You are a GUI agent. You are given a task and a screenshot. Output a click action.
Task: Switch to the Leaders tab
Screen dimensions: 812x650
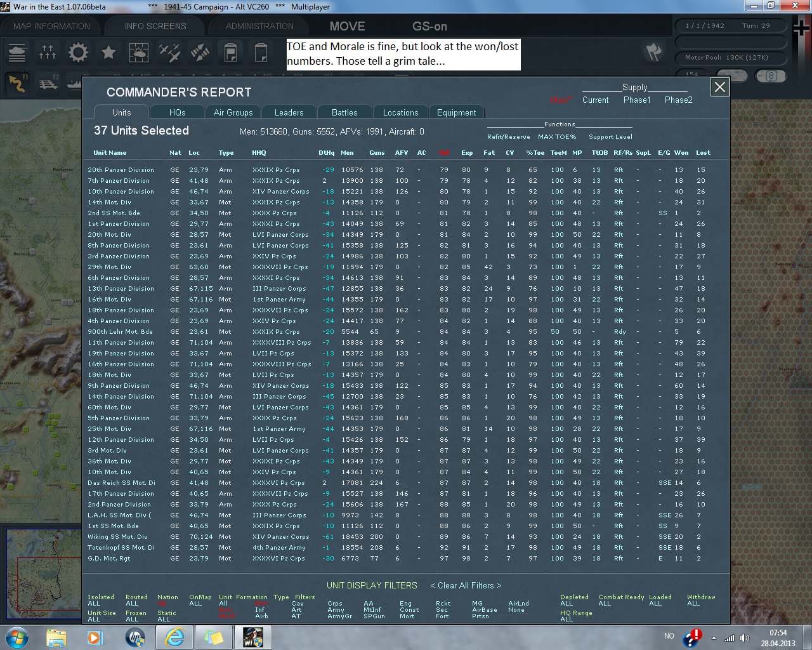(289, 112)
